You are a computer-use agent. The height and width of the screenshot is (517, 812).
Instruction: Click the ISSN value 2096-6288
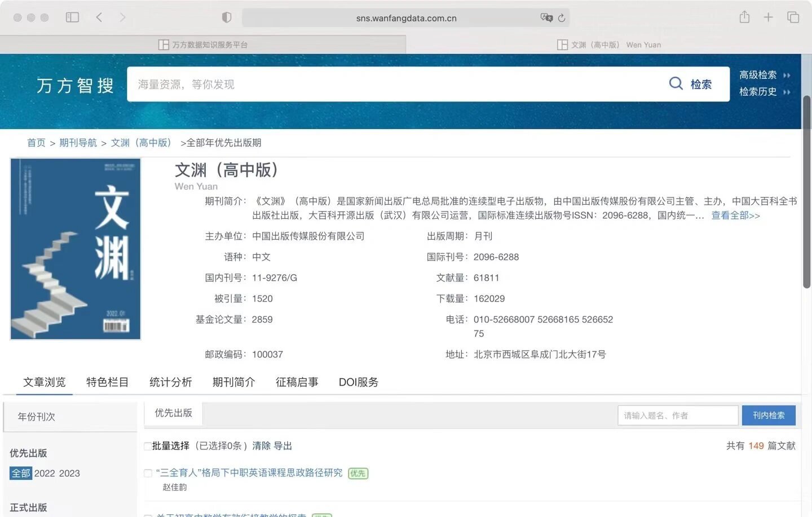pos(496,257)
